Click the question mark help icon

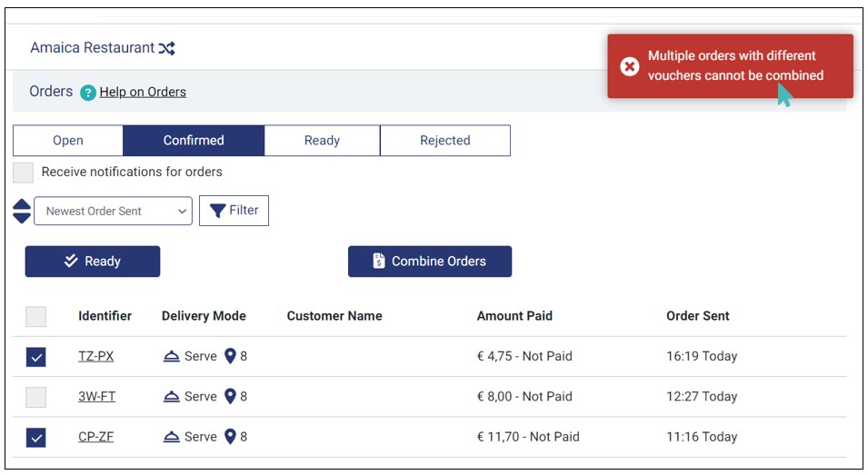pos(88,93)
